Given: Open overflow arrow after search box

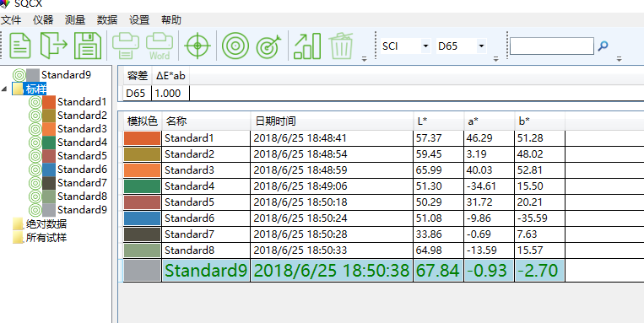Looking at the screenshot, I should click(x=619, y=59).
